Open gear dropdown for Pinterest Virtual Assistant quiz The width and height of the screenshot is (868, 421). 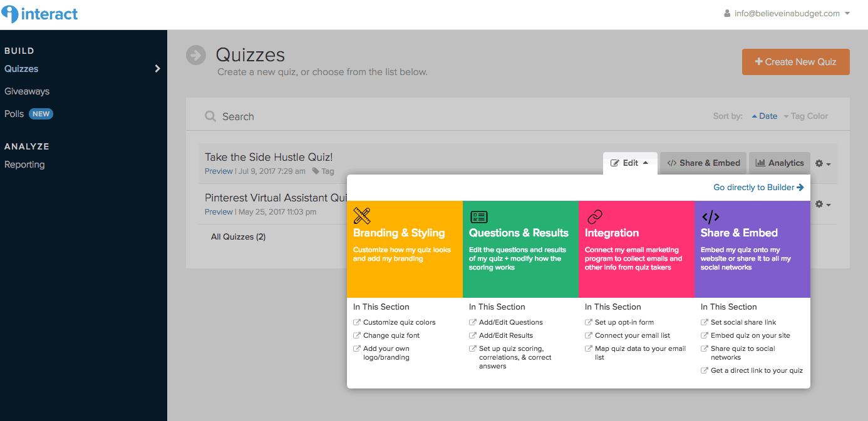[823, 204]
